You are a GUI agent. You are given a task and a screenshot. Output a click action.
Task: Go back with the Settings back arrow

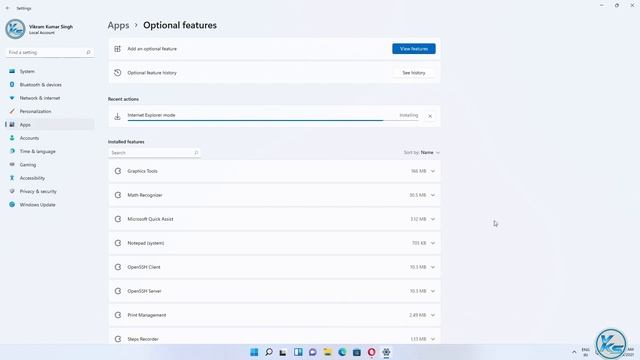point(8,8)
